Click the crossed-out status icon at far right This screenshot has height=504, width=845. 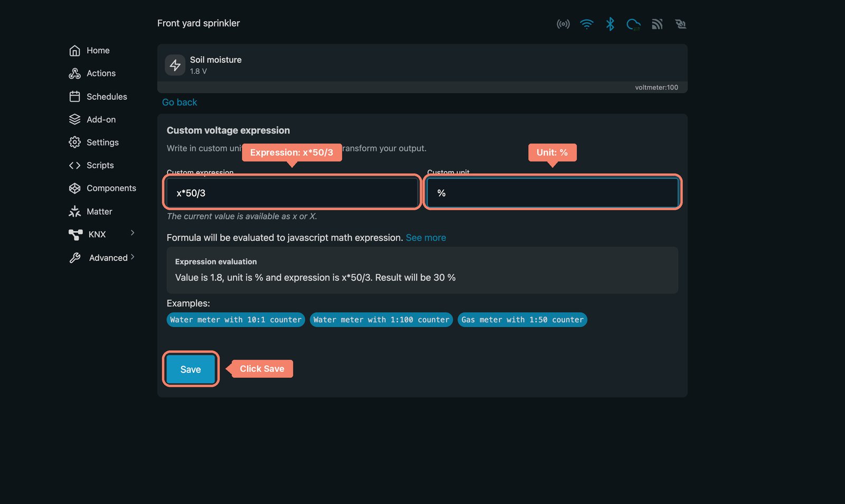click(680, 24)
